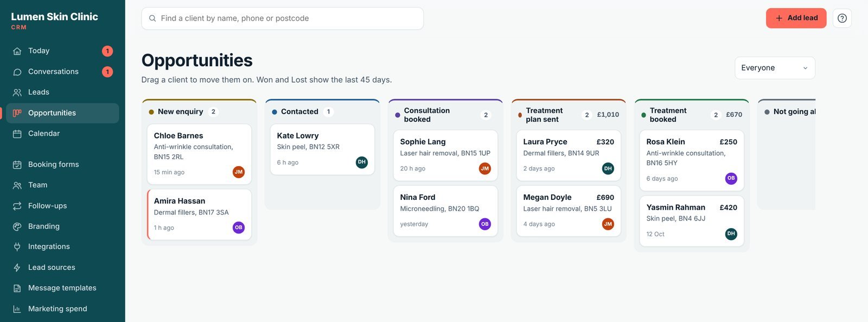Click the Marketing spend chart icon
Image resolution: width=868 pixels, height=322 pixels.
17,309
